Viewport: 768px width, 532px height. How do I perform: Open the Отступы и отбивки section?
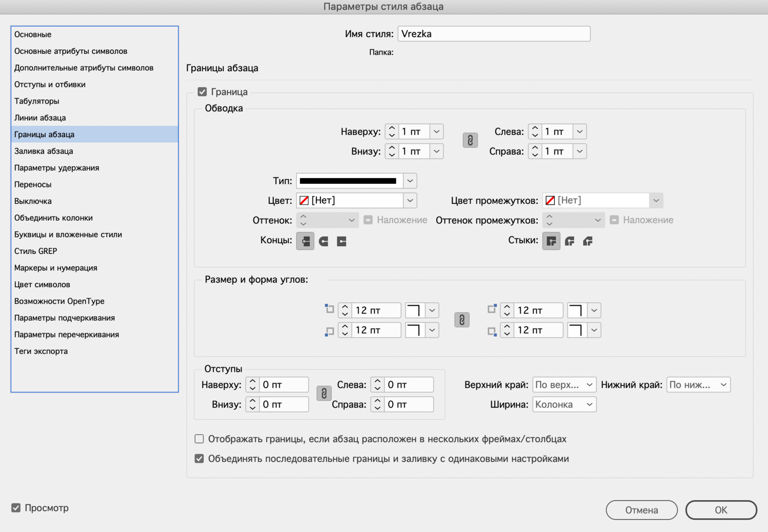click(x=95, y=84)
